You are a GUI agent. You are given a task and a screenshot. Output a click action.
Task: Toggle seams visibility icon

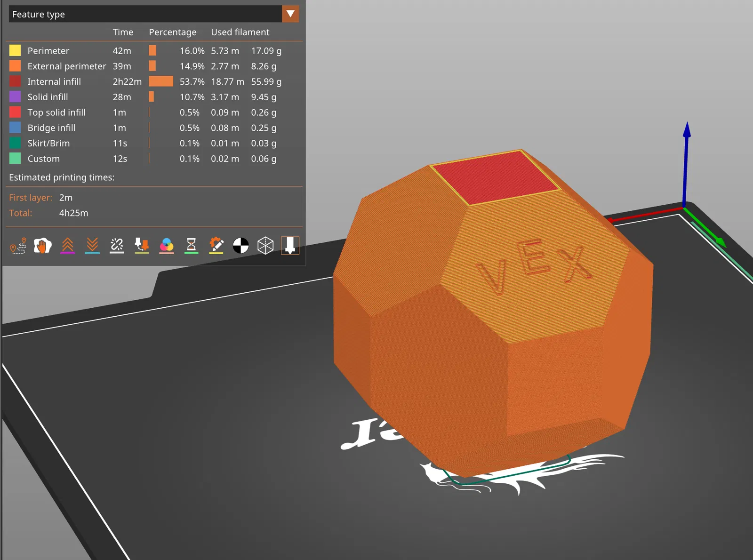click(117, 246)
